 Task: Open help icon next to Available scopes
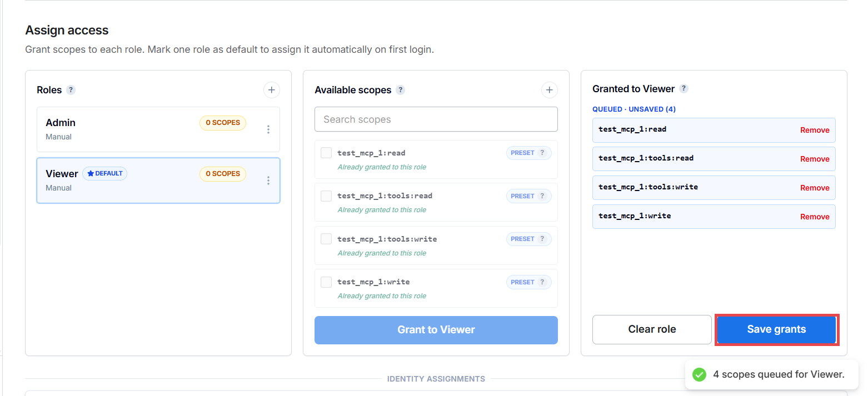400,90
